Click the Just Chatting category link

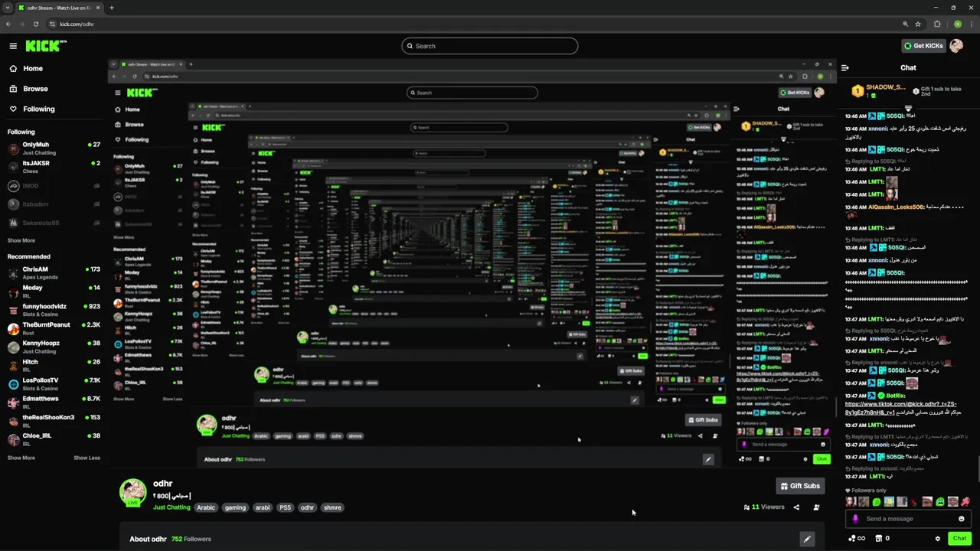pyautogui.click(x=171, y=507)
